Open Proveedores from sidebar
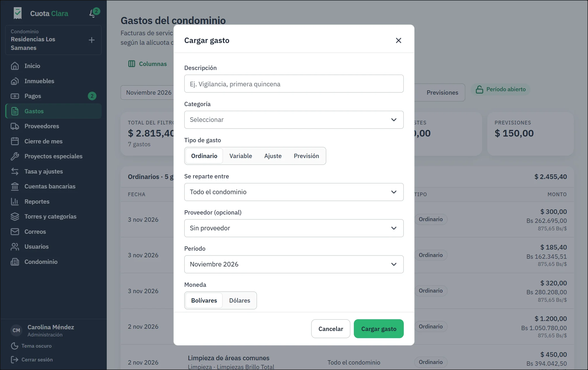 tap(53, 126)
